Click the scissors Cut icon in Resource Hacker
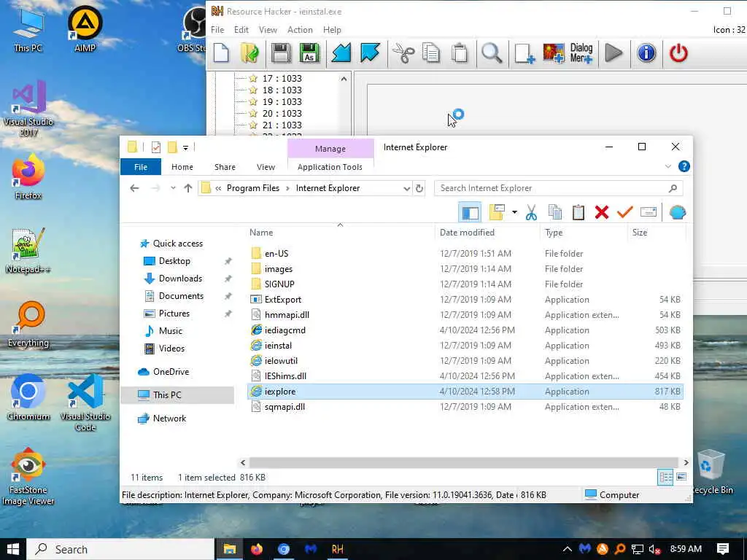This screenshot has width=747, height=560. tap(403, 52)
